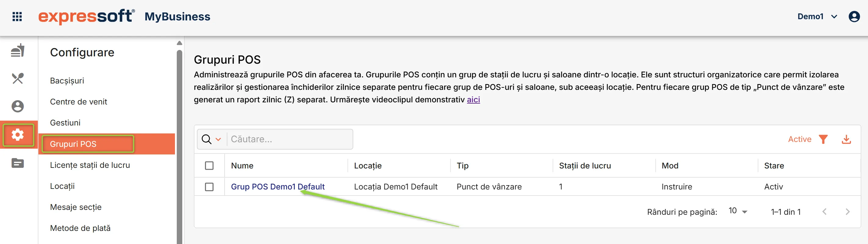This screenshot has height=244, width=868.
Task: Click the user account avatar icon
Action: tap(854, 16)
